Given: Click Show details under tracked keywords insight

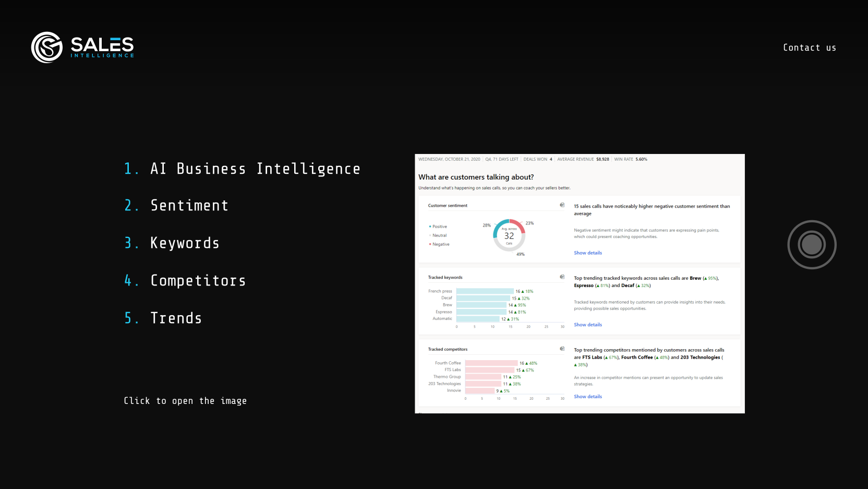Looking at the screenshot, I should (x=588, y=325).
